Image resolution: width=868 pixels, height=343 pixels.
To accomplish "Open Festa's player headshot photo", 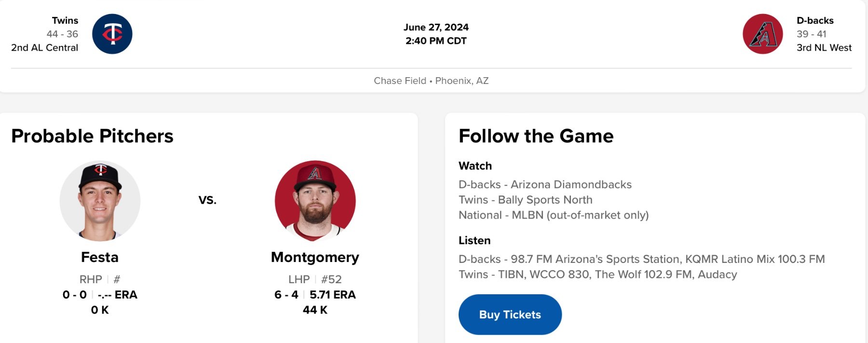I will pos(100,201).
